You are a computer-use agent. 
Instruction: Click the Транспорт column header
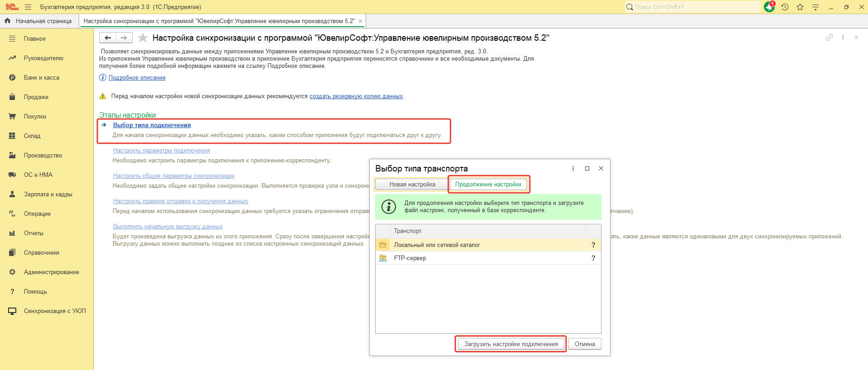pos(488,231)
